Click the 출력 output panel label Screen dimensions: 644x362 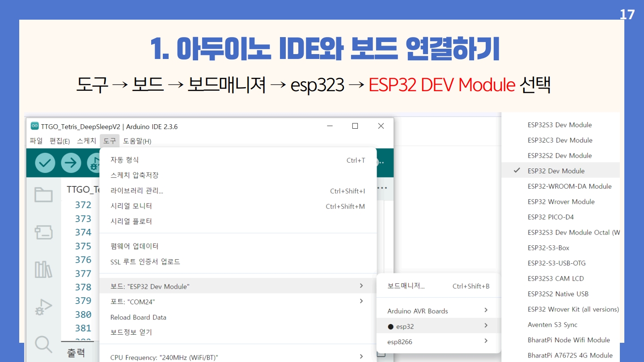[x=76, y=353]
